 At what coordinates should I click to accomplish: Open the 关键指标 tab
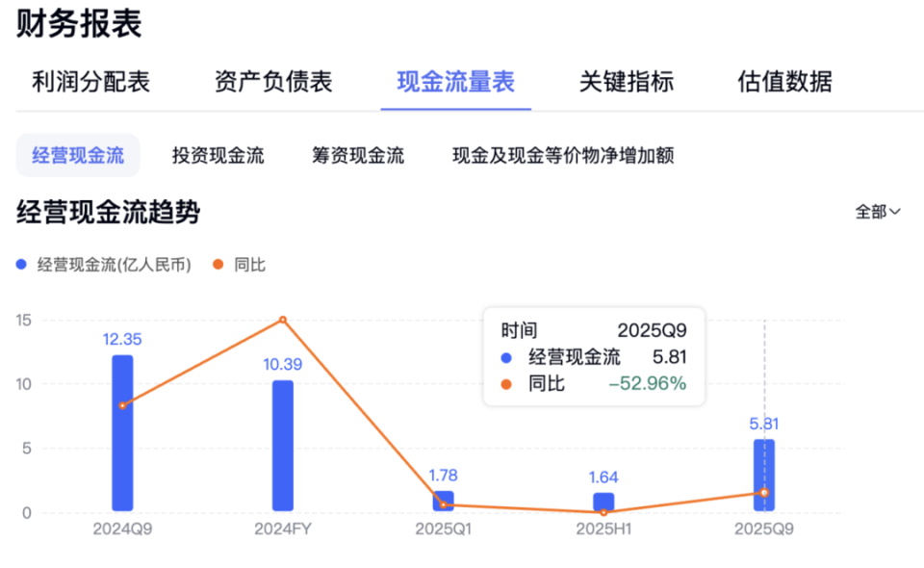click(x=625, y=82)
